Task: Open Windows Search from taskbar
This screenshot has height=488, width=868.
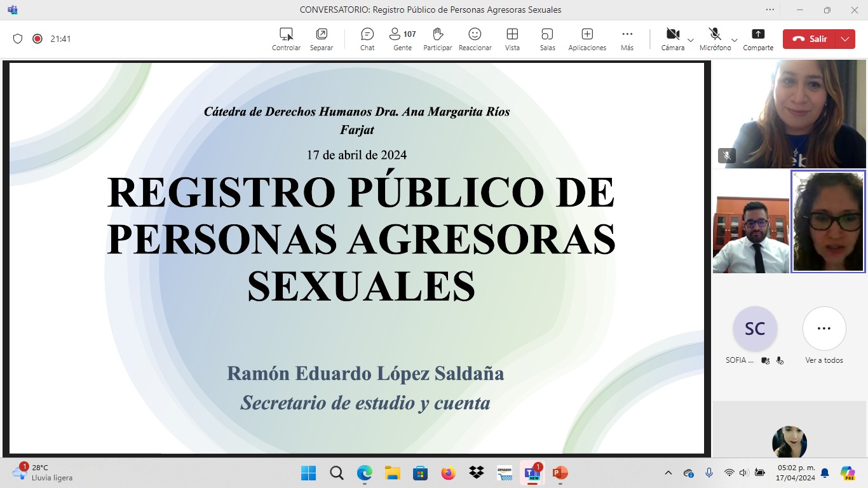Action: [337, 473]
